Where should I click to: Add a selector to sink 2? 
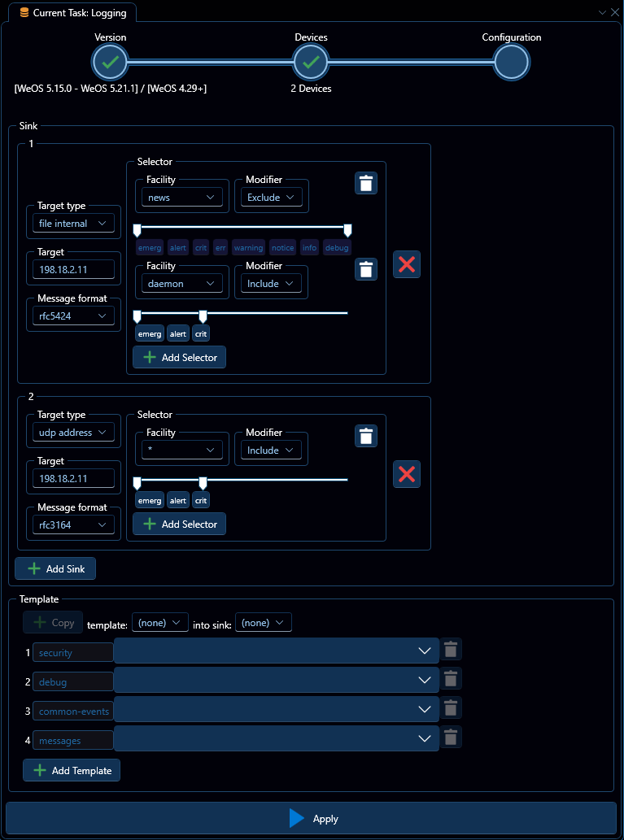[x=180, y=524]
